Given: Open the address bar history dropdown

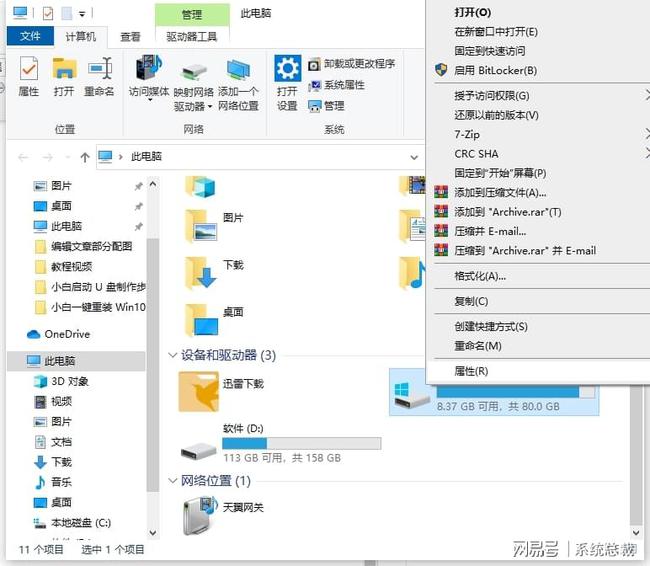Looking at the screenshot, I should 414,158.
